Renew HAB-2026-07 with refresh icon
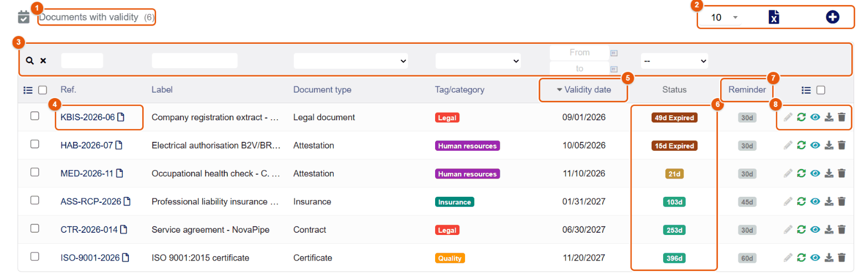 click(801, 145)
